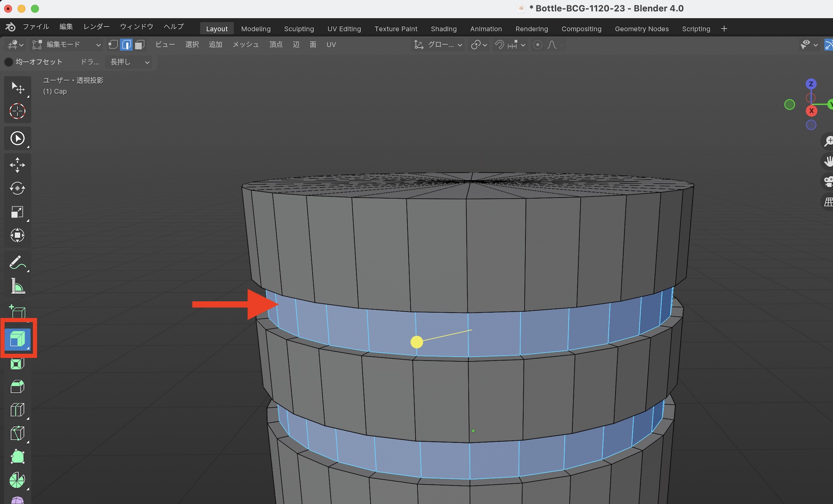The height and width of the screenshot is (504, 833).
Task: Add a new workspace with plus button
Action: pos(724,29)
